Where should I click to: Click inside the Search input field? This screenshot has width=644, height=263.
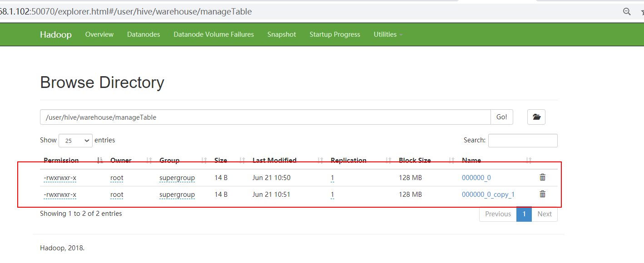point(522,140)
